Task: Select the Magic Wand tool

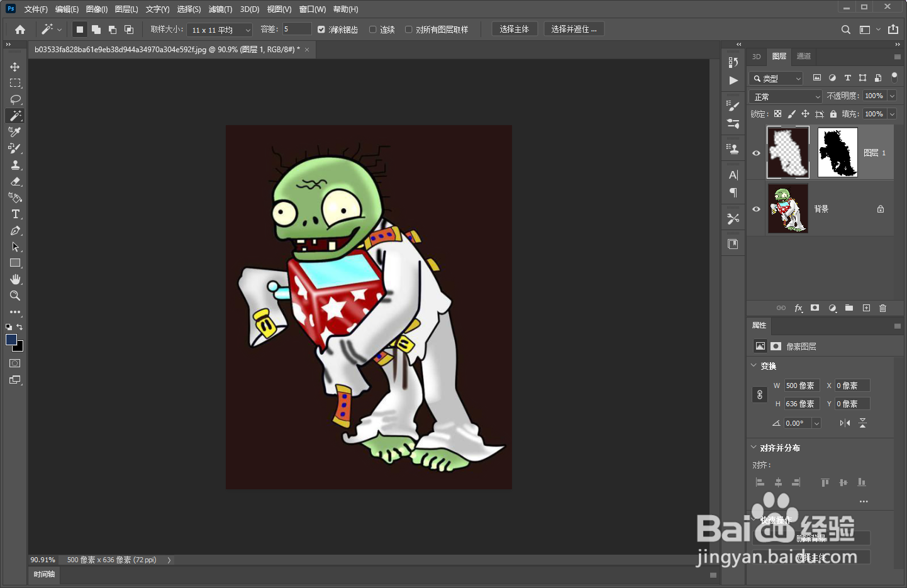Action: click(x=15, y=116)
